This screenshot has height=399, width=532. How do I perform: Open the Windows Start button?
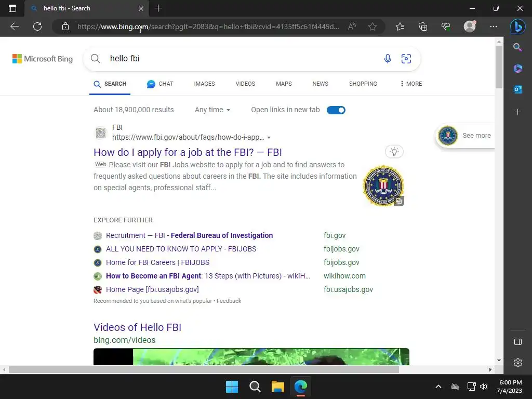(x=232, y=387)
